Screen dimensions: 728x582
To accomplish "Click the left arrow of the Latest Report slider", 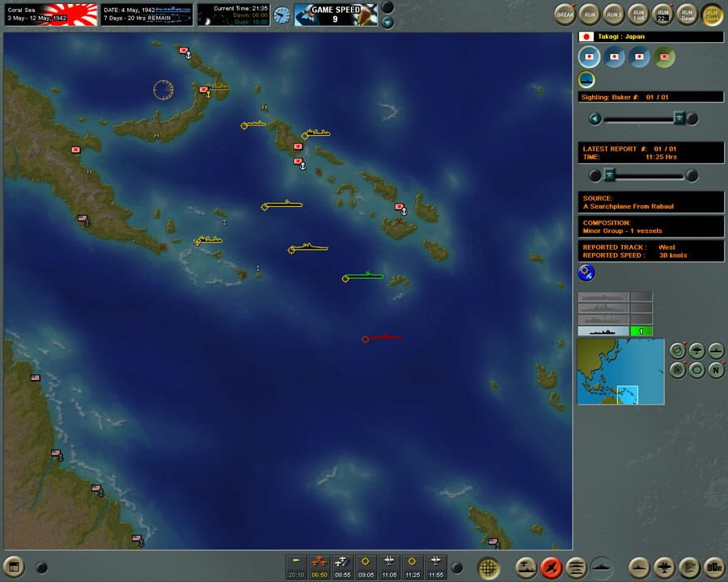I will tap(595, 175).
